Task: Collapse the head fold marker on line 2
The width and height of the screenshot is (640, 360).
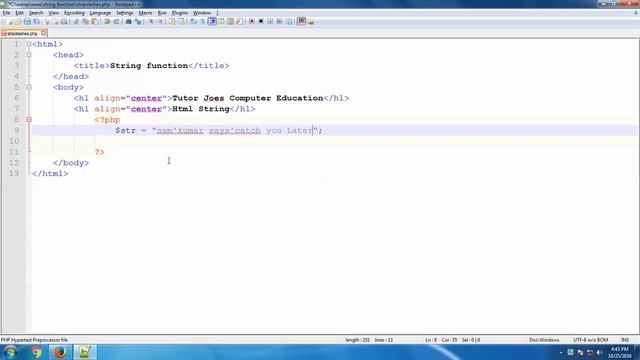Action: pyautogui.click(x=29, y=55)
